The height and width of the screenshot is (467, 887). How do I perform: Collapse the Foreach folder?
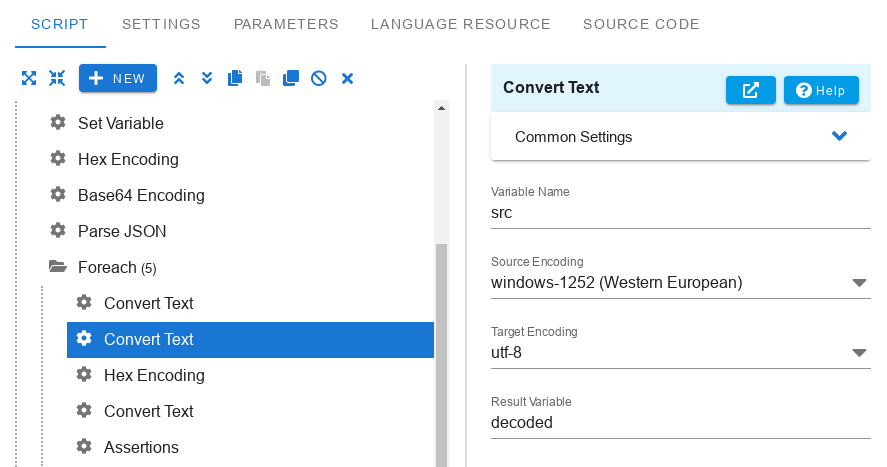58,267
